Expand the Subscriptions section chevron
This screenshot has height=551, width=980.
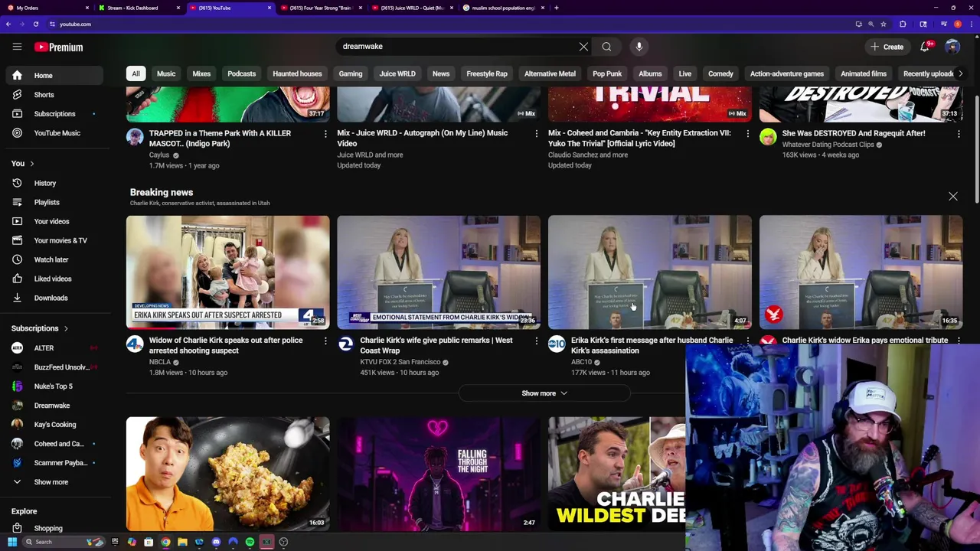(x=66, y=328)
